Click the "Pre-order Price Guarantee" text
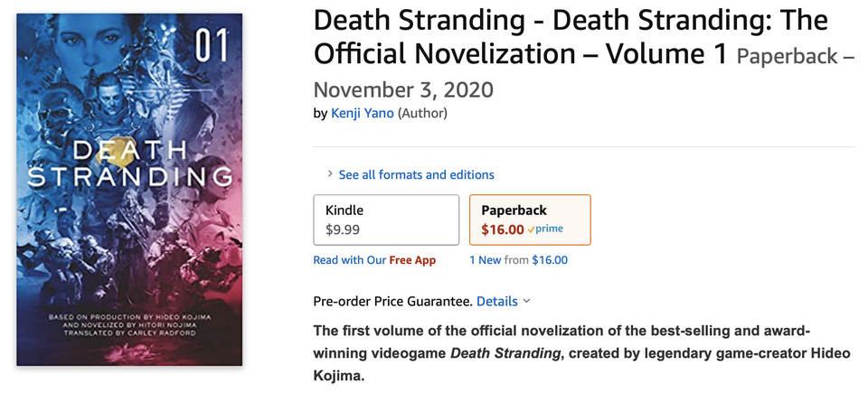Image resolution: width=868 pixels, height=402 pixels. [392, 301]
